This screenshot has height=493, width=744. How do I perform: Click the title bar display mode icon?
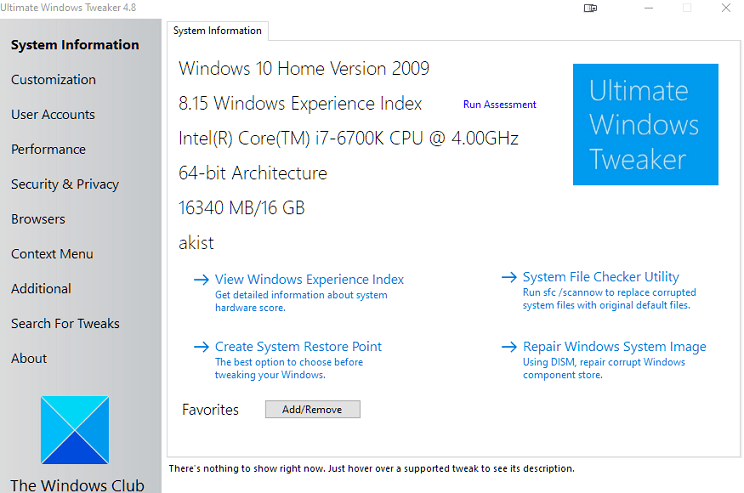click(x=591, y=8)
